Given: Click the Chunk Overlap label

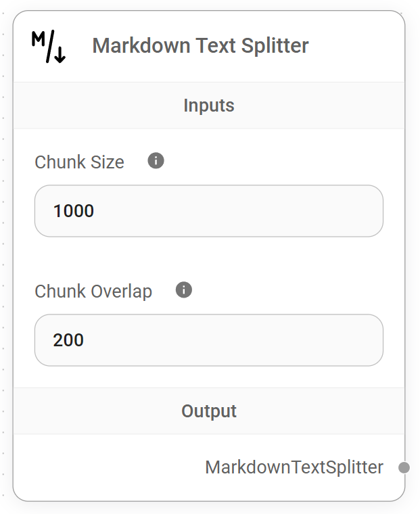Looking at the screenshot, I should click(x=93, y=291).
